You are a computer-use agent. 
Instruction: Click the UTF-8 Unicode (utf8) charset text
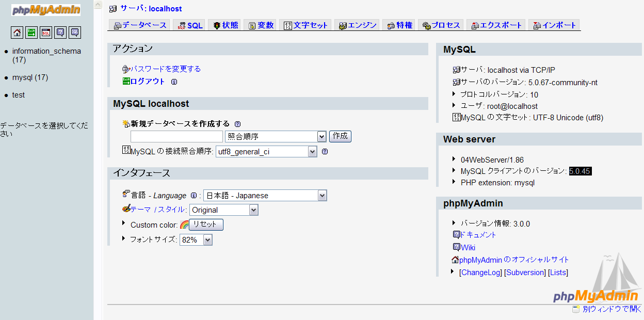click(568, 118)
